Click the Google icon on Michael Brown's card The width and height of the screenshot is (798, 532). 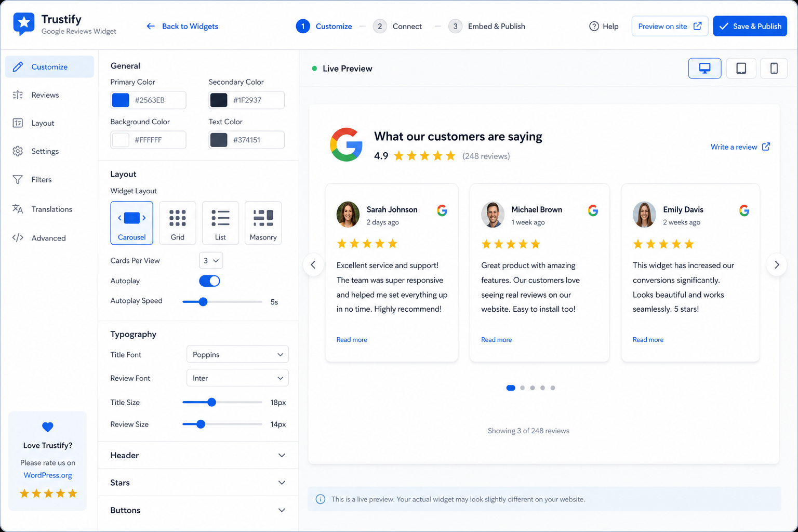pos(593,210)
